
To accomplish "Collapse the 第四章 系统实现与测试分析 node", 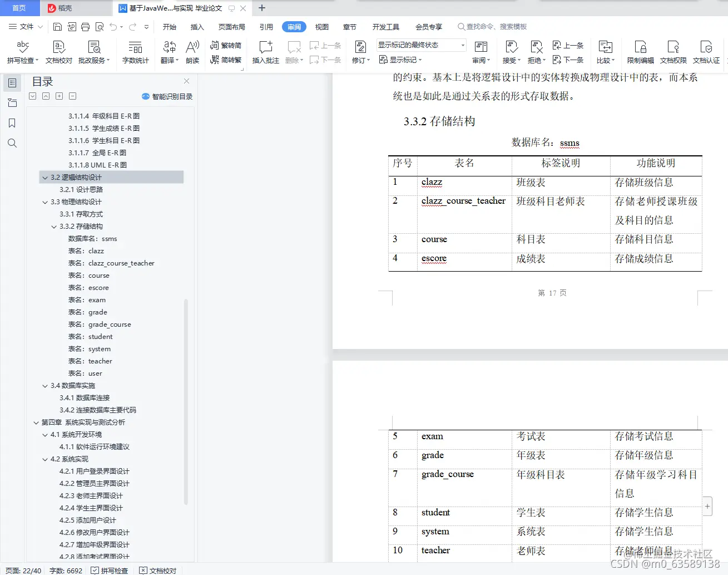I will pos(36,422).
